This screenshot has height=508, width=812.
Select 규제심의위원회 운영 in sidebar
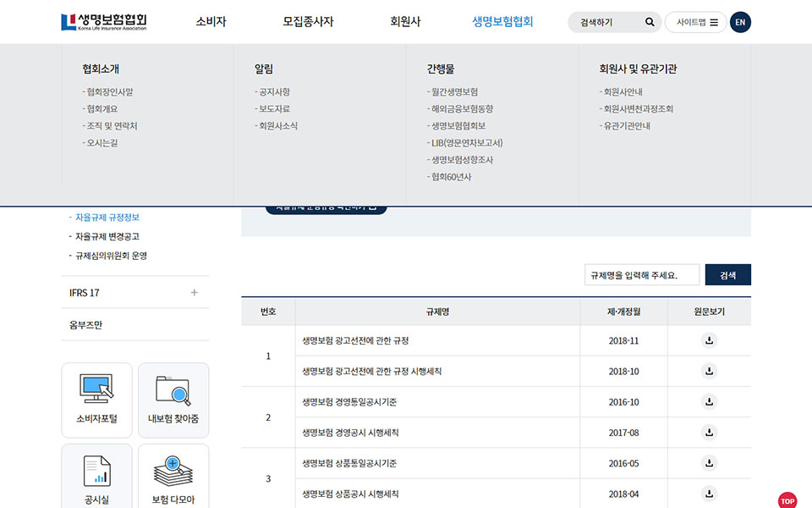point(111,256)
